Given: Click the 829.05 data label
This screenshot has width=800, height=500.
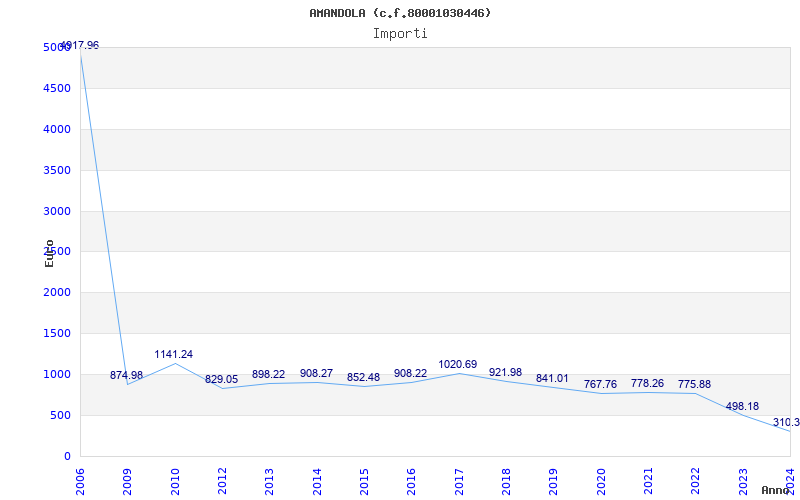Looking at the screenshot, I should (x=221, y=380).
